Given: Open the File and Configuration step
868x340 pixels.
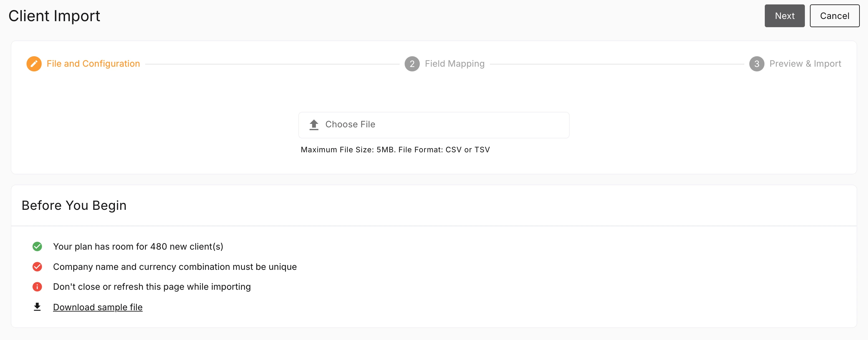Looking at the screenshot, I should (x=93, y=64).
